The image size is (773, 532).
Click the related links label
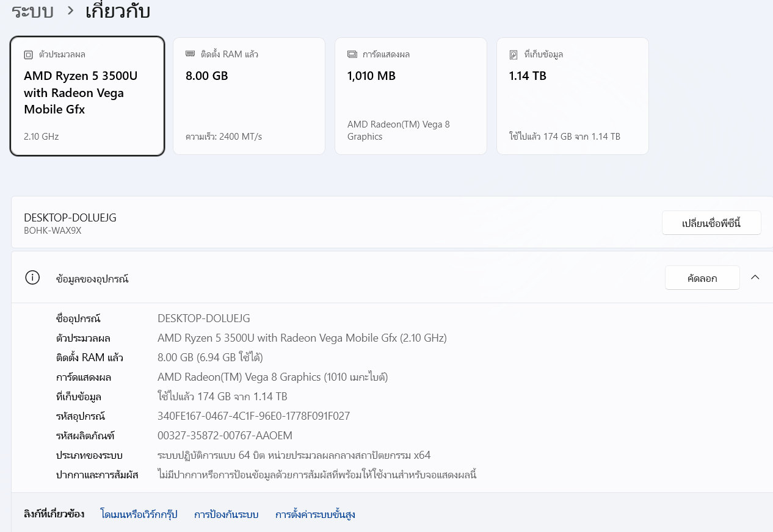point(54,514)
